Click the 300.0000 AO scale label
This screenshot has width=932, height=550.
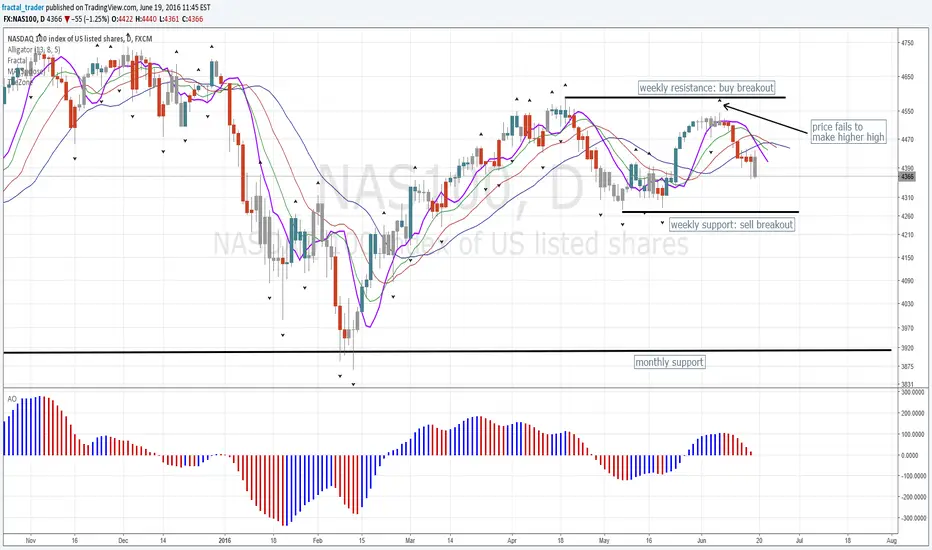[914, 392]
